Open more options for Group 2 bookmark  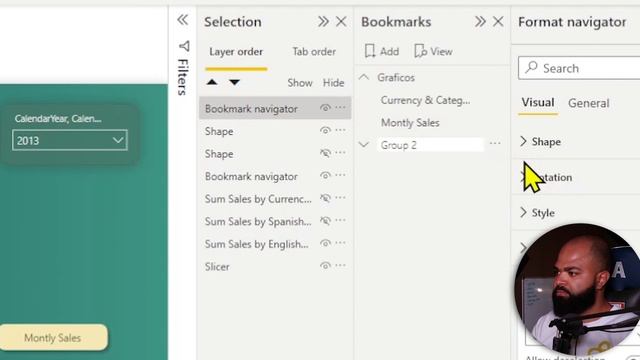(495, 144)
